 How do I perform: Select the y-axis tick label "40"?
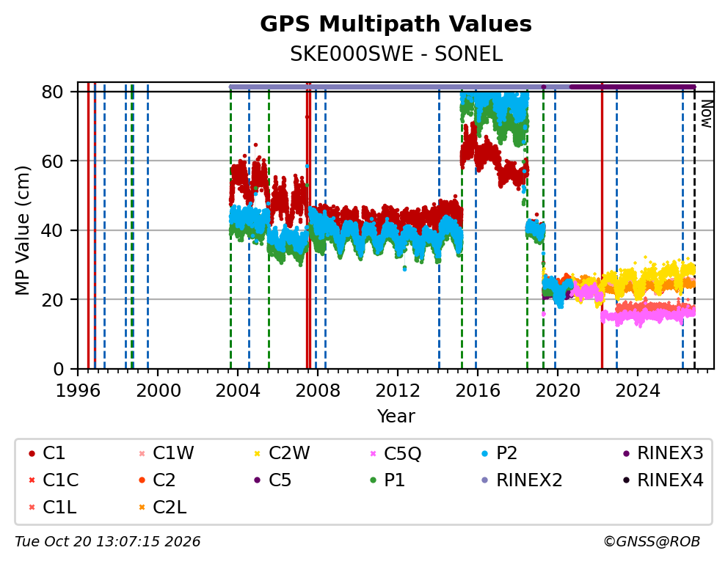[x=52, y=230]
